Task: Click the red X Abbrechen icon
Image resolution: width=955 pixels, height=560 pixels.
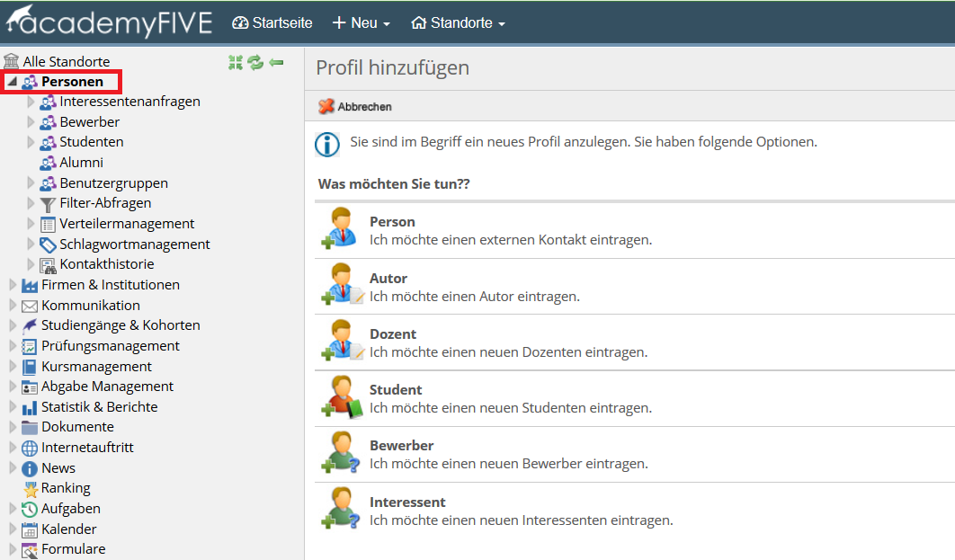Action: tap(326, 107)
